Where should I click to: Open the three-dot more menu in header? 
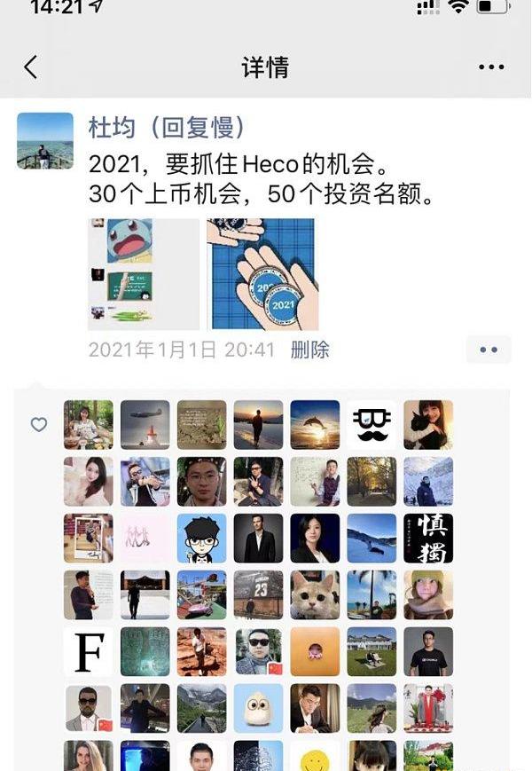pos(491,67)
